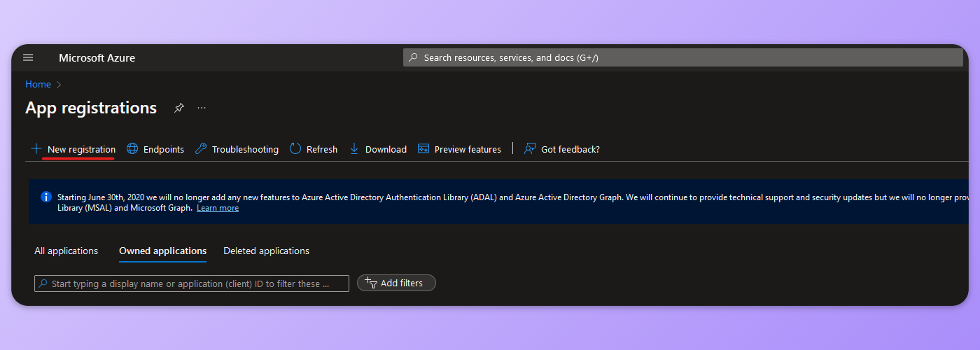Follow the Learn more link
The image size is (980, 350).
coord(218,208)
